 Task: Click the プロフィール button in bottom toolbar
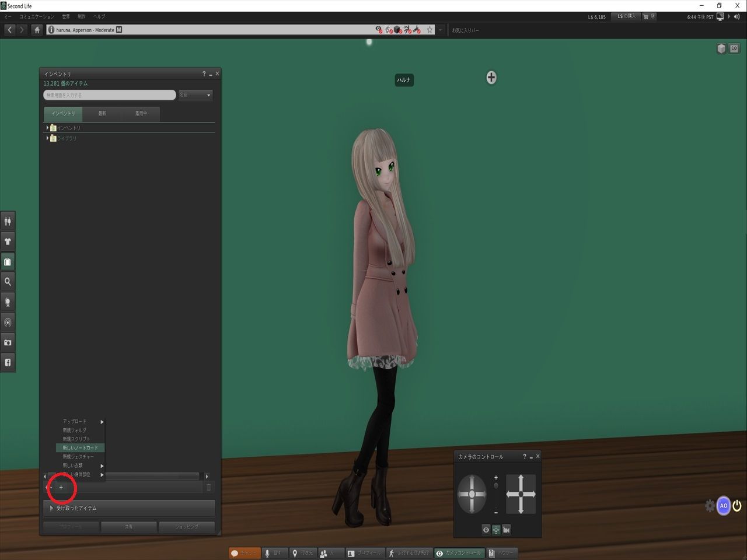[364, 553]
